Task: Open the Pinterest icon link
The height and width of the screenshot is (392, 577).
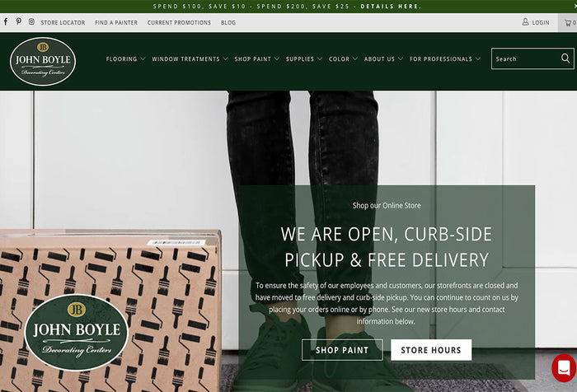Action: coord(18,21)
